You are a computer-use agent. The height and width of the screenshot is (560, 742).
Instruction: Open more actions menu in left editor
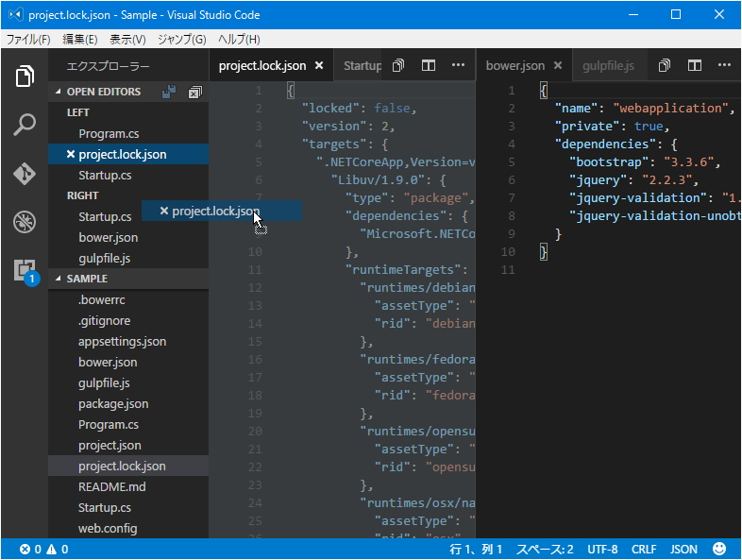(x=458, y=65)
